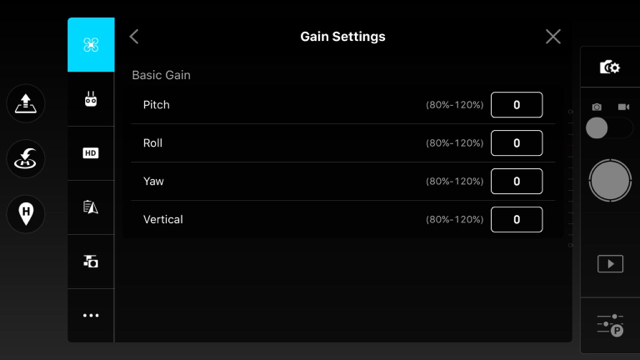Edit the Yaw gain value field

tap(517, 181)
